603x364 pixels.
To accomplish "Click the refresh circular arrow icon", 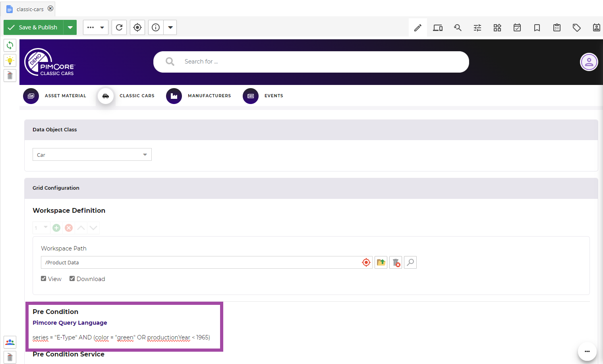I will [x=119, y=27].
